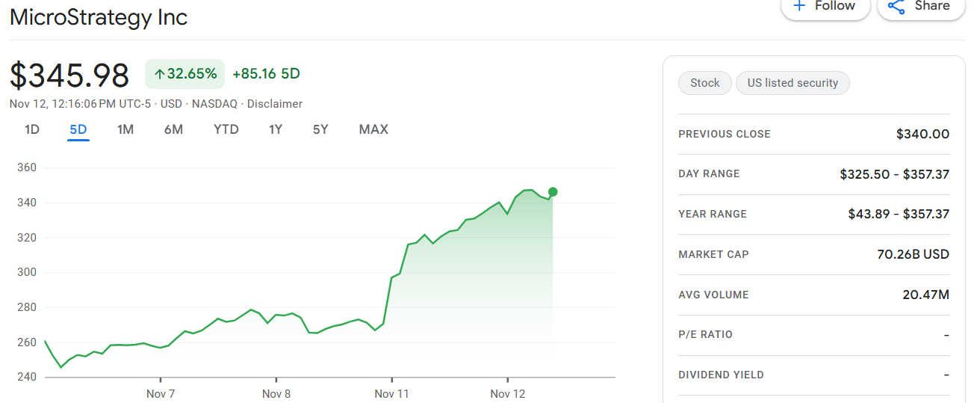
Task: Switch chart to 6M range
Action: (173, 129)
